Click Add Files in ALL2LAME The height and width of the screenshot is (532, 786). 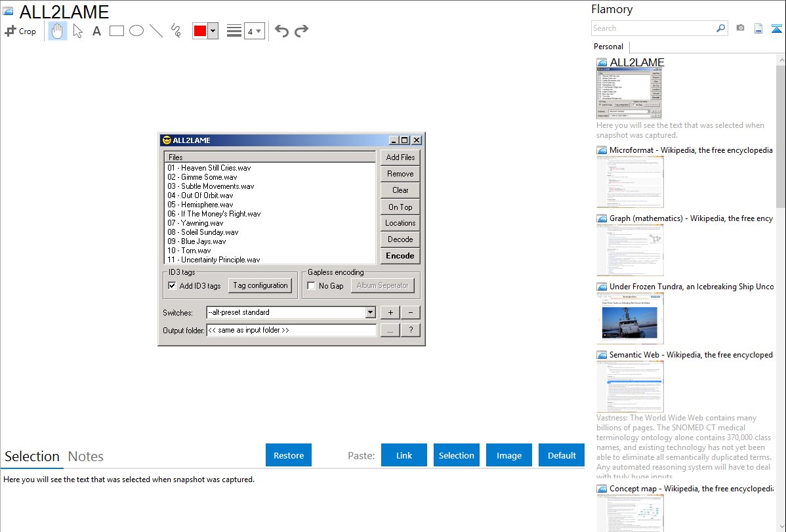click(x=400, y=157)
